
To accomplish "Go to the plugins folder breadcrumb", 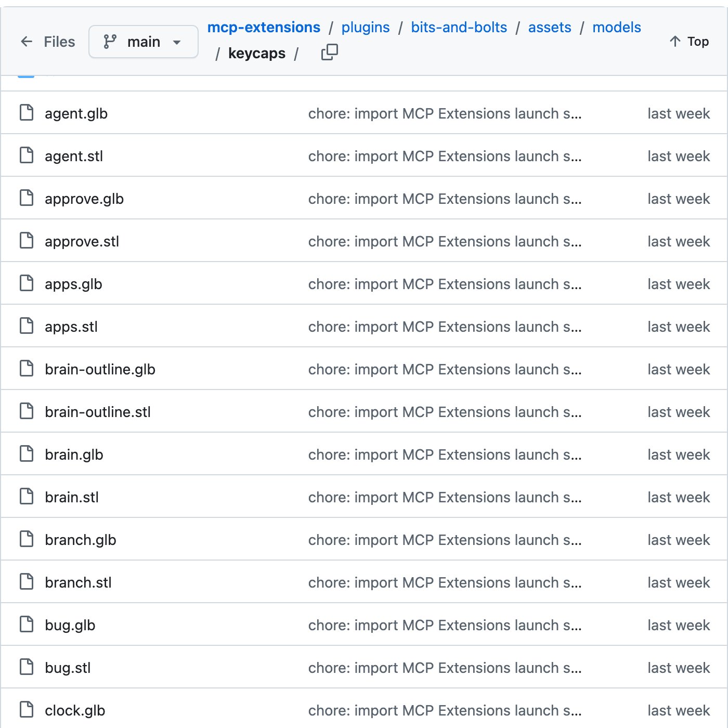I will pyautogui.click(x=366, y=27).
